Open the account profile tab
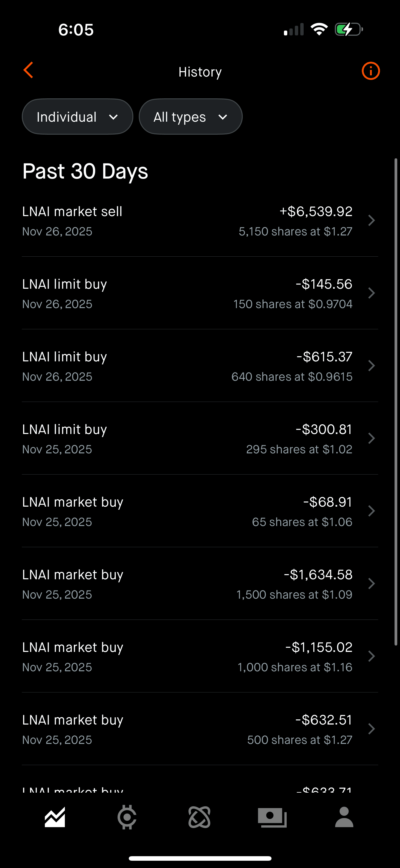This screenshot has height=868, width=400. tap(344, 817)
